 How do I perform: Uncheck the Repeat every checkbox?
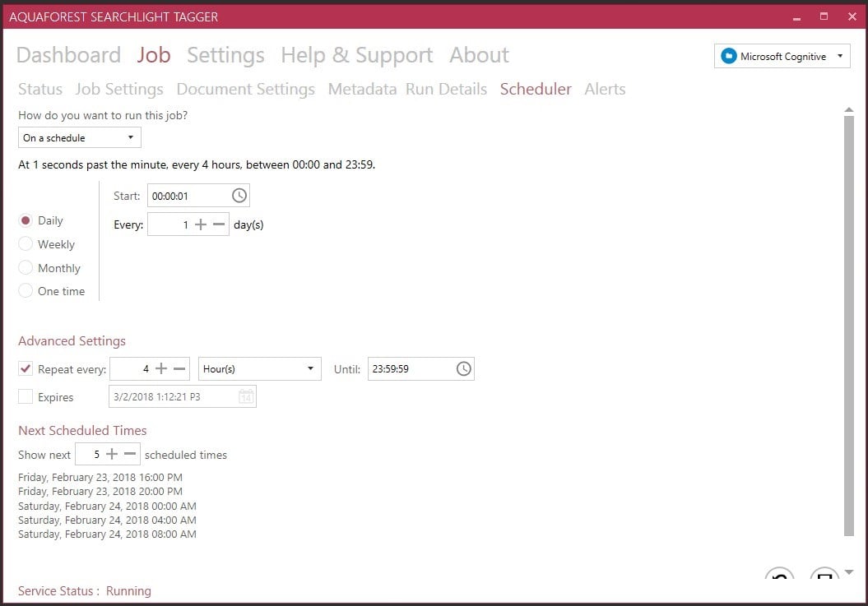click(26, 369)
